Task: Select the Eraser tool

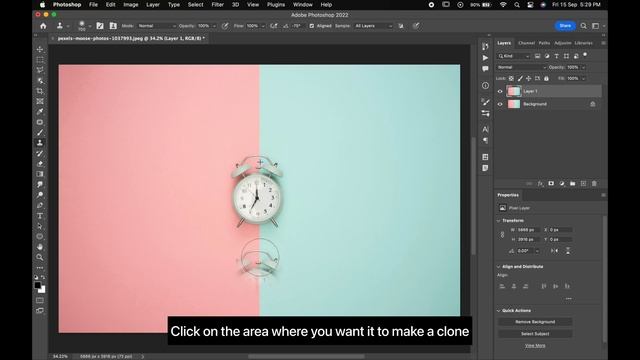Action: click(x=40, y=164)
